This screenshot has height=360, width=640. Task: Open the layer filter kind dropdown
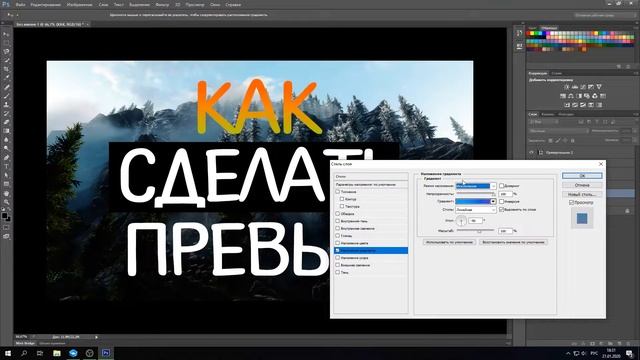pos(544,122)
